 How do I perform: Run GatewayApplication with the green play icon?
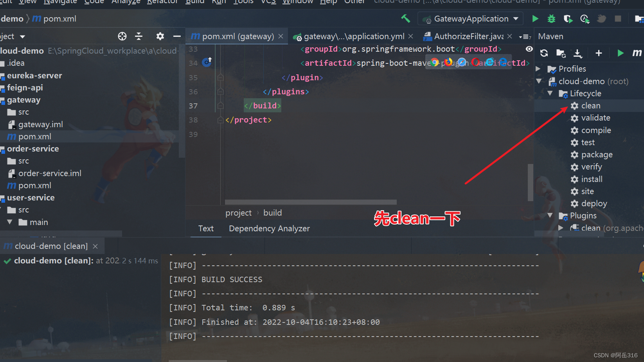coord(535,18)
